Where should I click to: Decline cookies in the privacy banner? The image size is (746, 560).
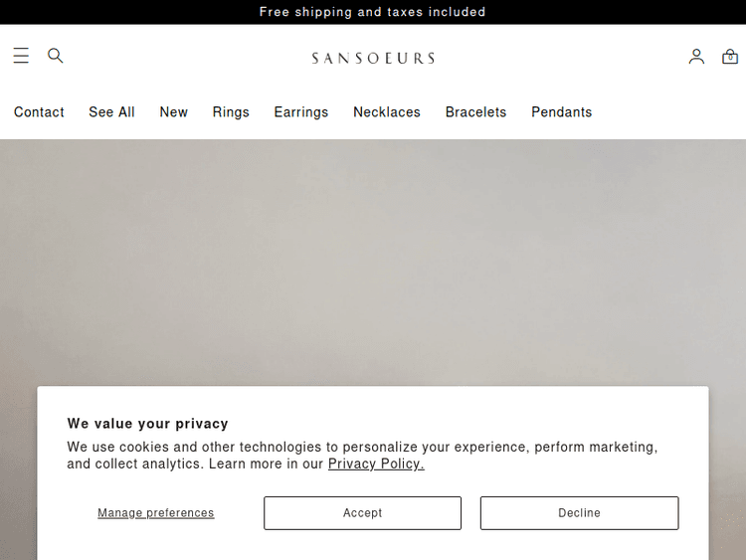[x=579, y=513]
